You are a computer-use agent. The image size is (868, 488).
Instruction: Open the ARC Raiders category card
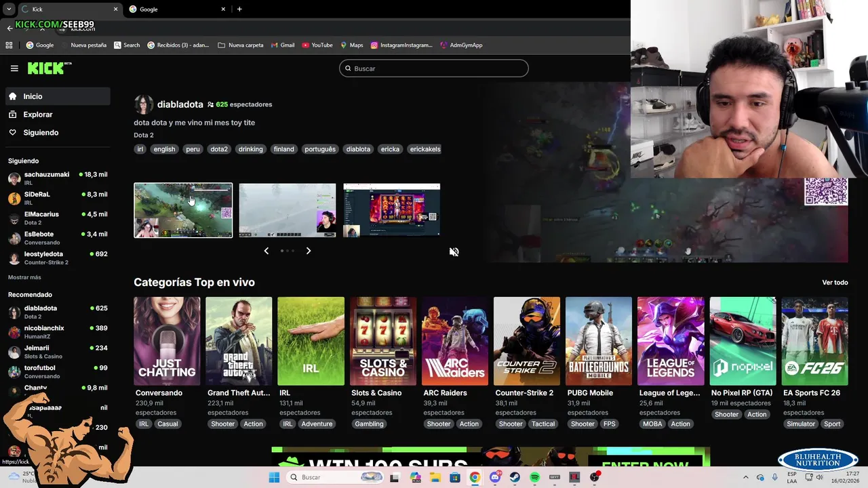tap(455, 341)
